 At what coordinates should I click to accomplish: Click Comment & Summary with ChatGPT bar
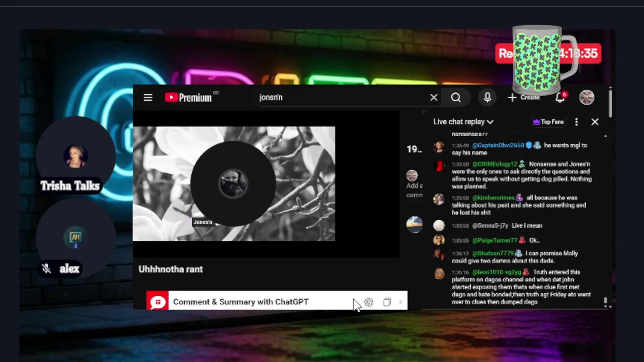click(277, 301)
